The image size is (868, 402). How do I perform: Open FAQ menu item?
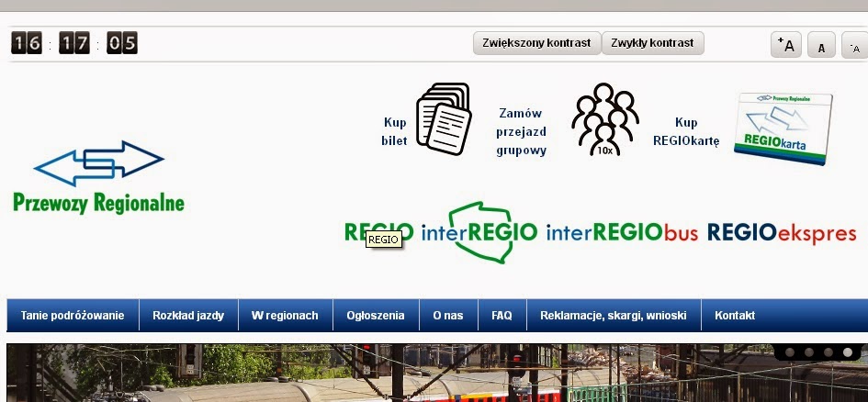[x=502, y=316]
